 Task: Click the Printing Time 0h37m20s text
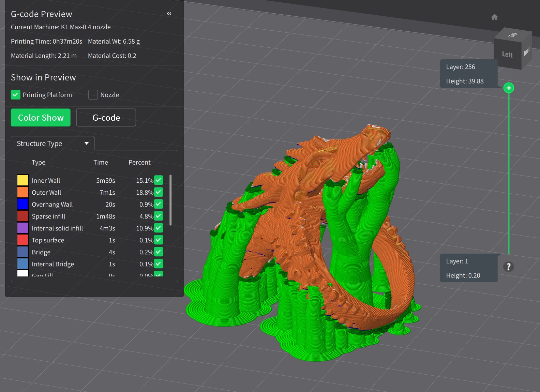(x=46, y=41)
